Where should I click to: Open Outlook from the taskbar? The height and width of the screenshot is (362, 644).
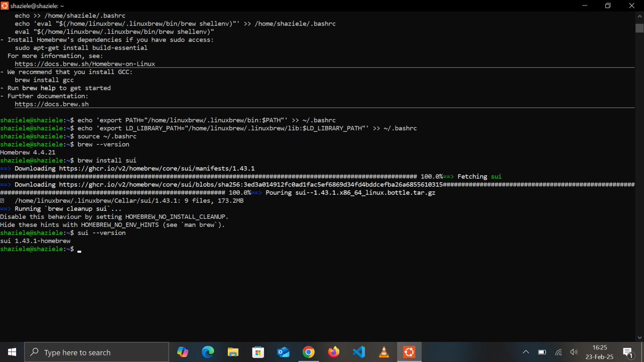point(283,352)
